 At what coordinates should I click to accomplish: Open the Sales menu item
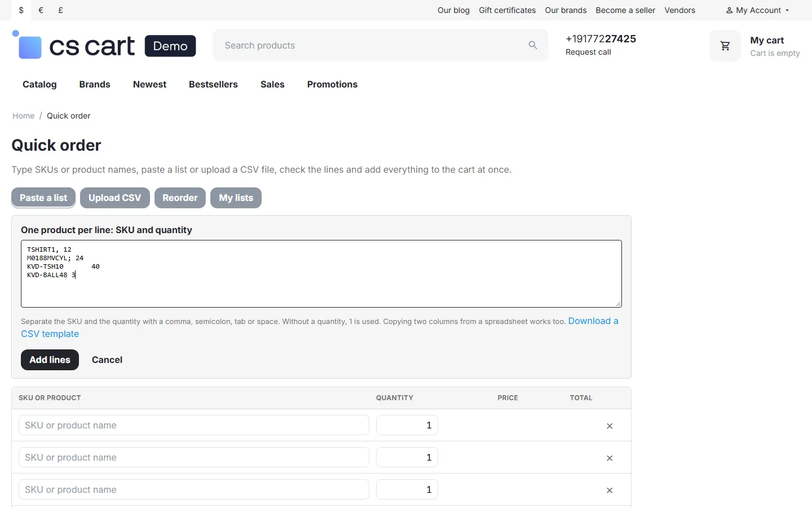[x=272, y=84]
